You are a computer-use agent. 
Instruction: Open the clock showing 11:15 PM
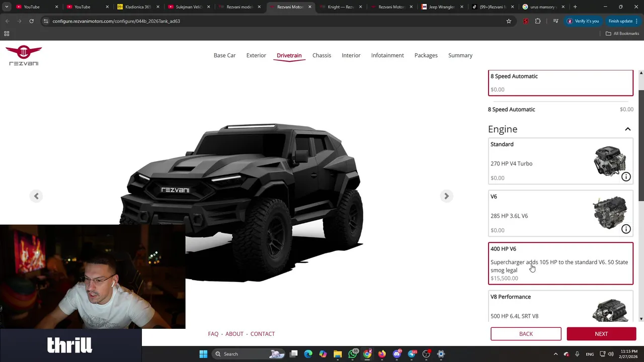(x=628, y=354)
